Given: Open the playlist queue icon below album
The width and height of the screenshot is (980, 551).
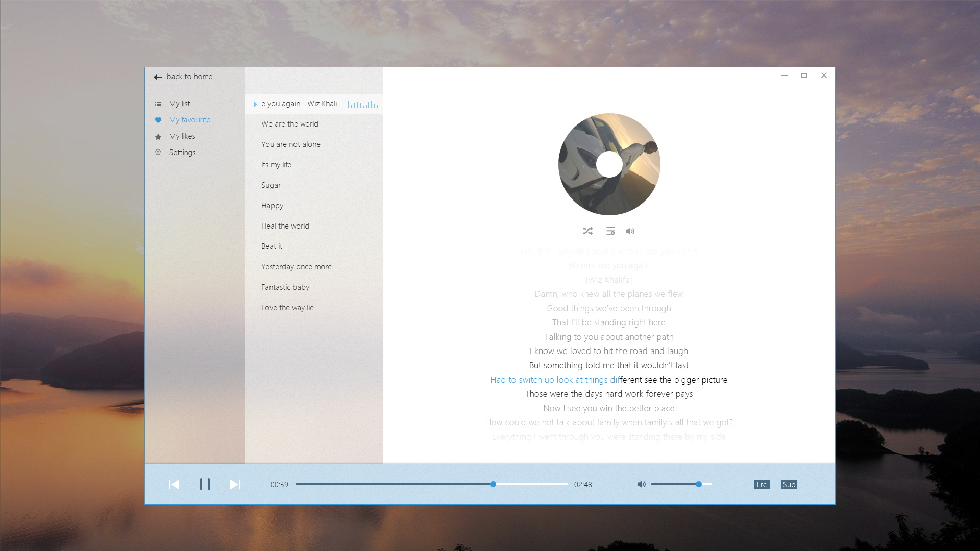Looking at the screenshot, I should coord(610,231).
